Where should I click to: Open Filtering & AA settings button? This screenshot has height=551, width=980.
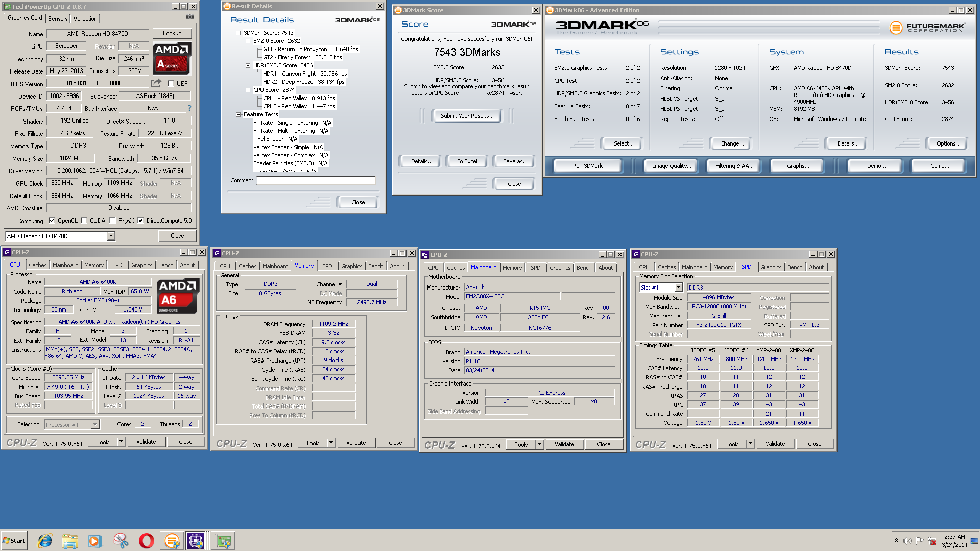click(734, 166)
